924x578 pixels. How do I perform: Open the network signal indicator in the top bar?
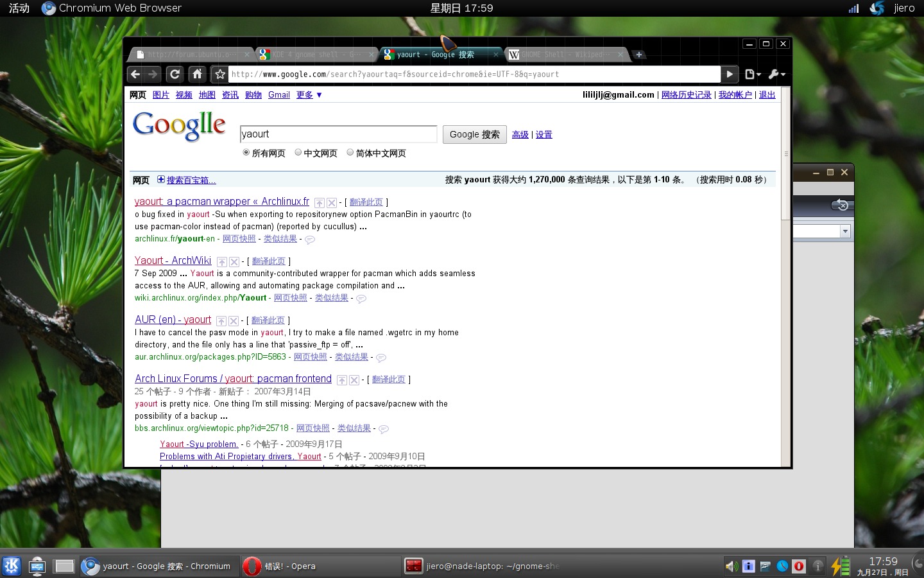coord(853,8)
